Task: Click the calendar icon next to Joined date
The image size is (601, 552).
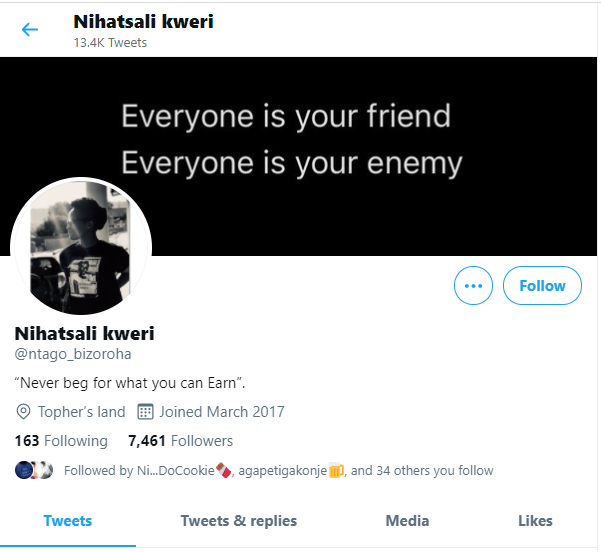Action: pos(145,412)
